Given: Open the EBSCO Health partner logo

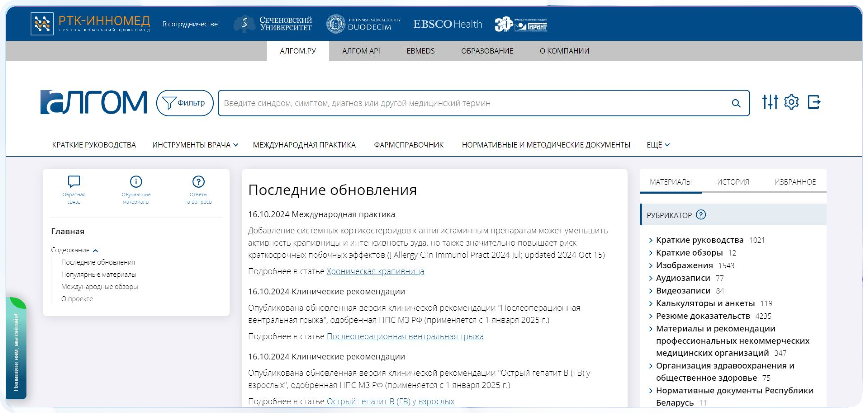Looking at the screenshot, I should (447, 24).
